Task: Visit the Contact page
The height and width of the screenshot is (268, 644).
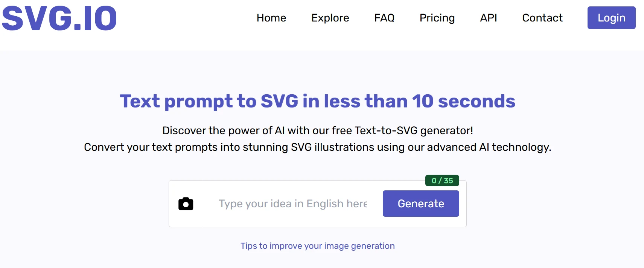Action: click(542, 18)
